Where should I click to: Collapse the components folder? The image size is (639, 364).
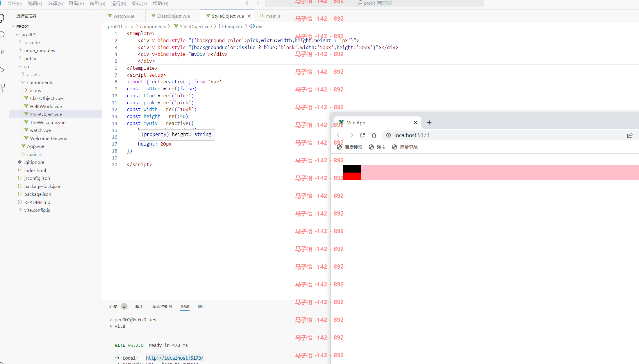pos(23,82)
